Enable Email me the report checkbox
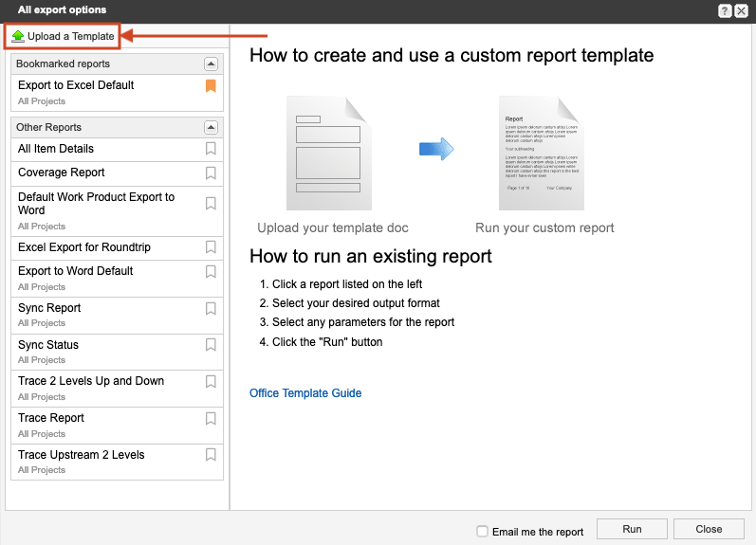The height and width of the screenshot is (545, 756). click(x=483, y=532)
